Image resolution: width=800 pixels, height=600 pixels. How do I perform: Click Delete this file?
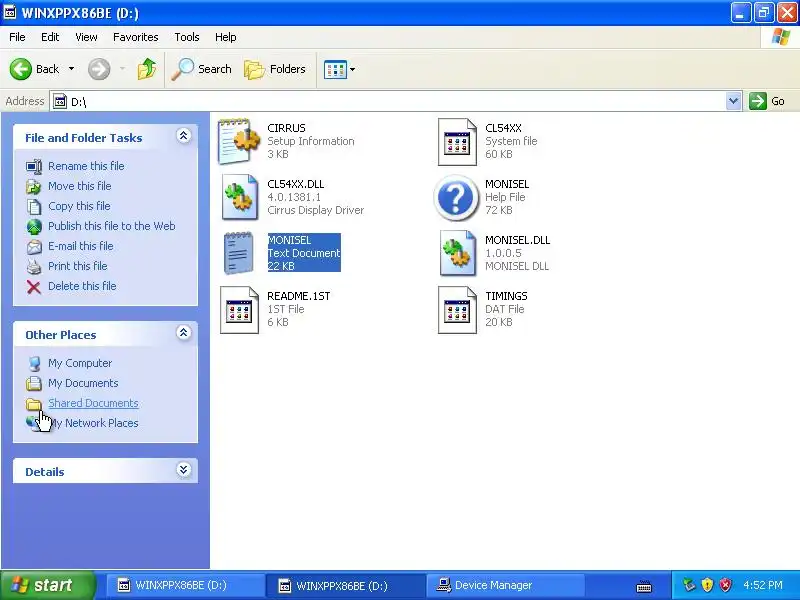click(x=82, y=286)
